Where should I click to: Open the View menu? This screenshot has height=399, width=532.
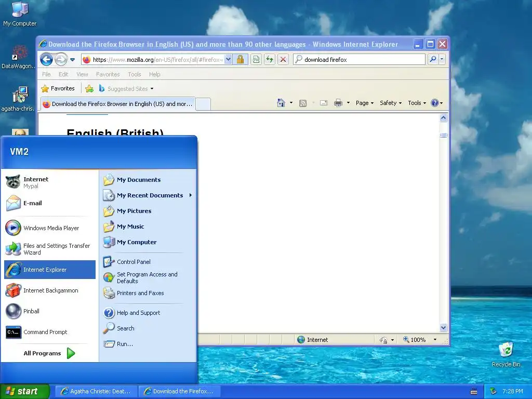(x=82, y=74)
